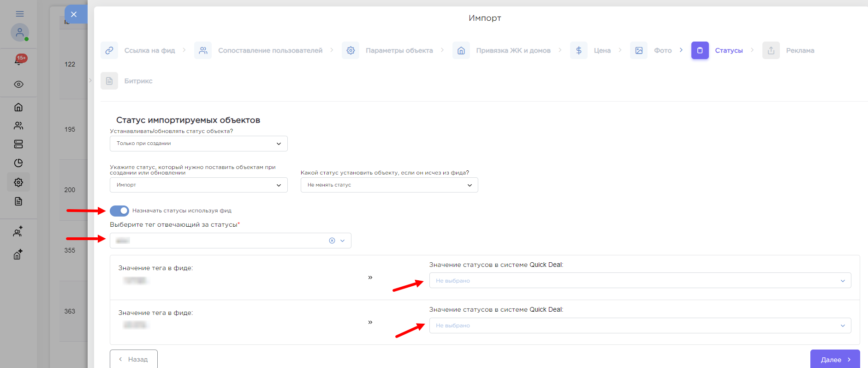
Task: Open 'Только при создании' dropdown
Action: tap(198, 144)
